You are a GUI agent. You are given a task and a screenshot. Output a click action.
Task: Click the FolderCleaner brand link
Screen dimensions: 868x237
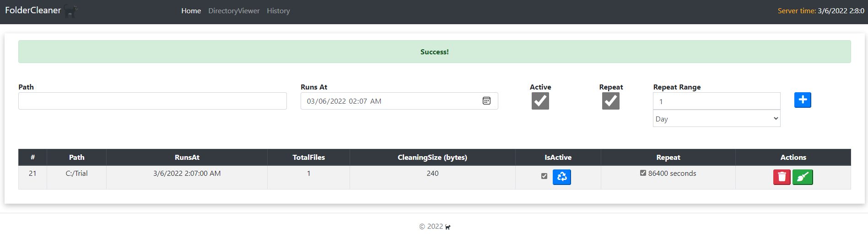33,11
